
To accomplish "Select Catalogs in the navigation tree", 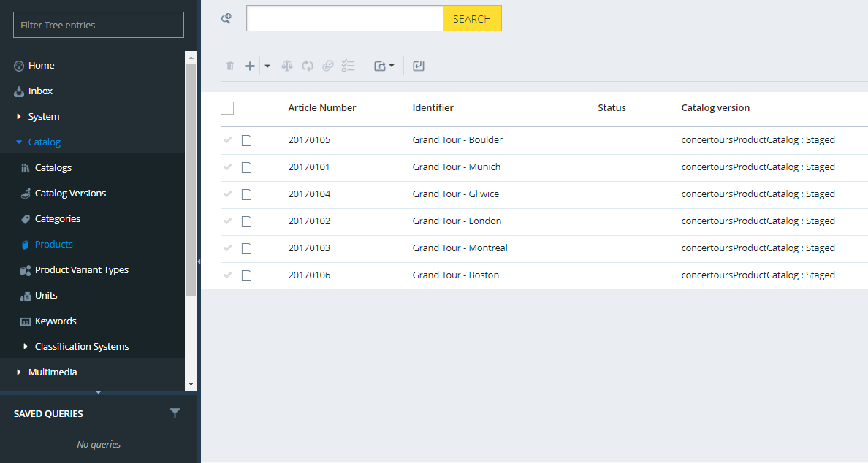I will 53,168.
